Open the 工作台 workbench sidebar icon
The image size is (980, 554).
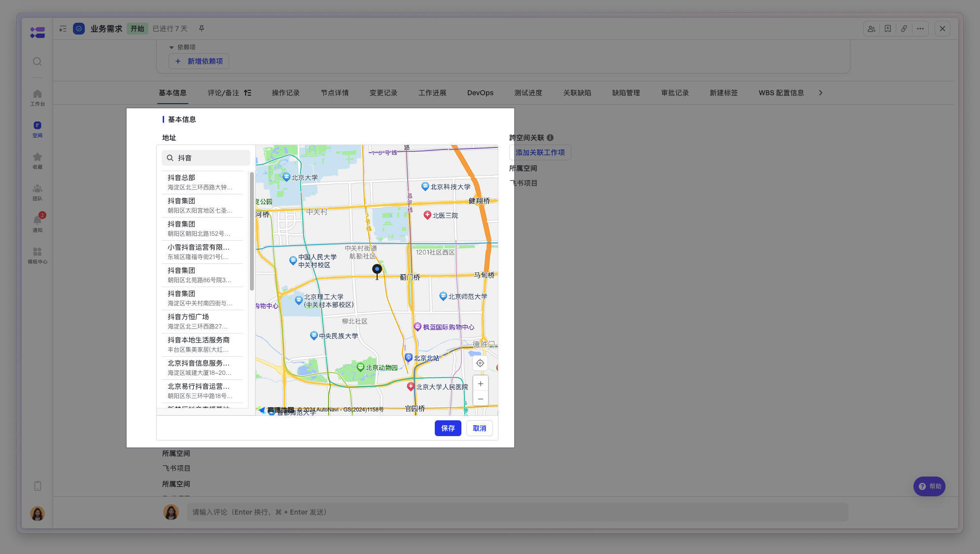[x=37, y=97]
